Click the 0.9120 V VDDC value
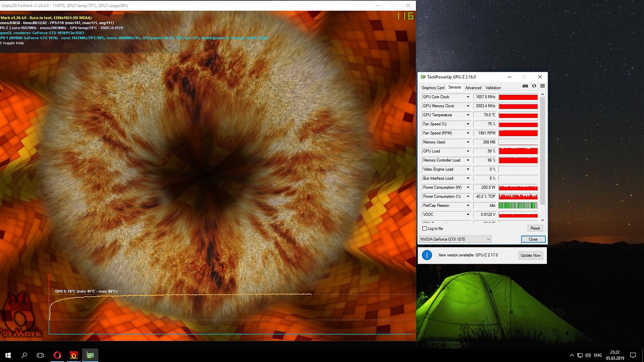644x362 pixels. 485,215
